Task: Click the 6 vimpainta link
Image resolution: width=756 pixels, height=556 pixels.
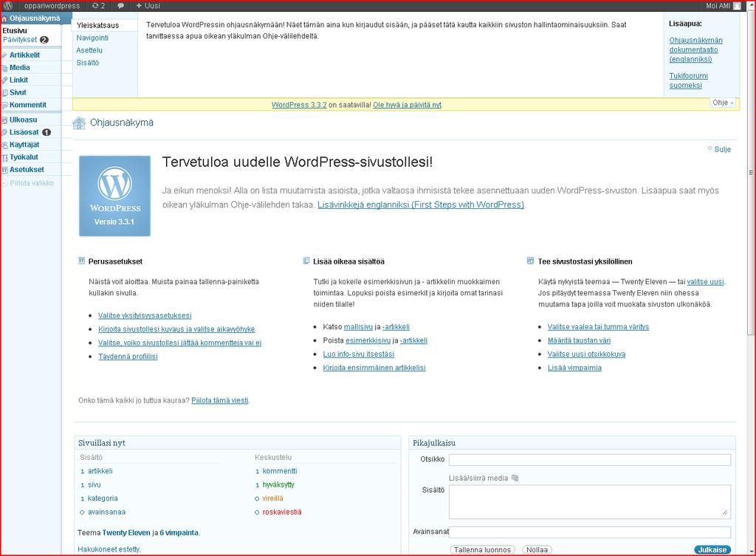Action: (x=179, y=533)
